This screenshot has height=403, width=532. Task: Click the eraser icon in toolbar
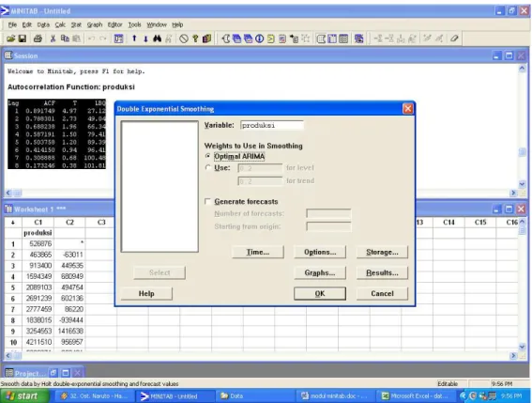(454, 39)
